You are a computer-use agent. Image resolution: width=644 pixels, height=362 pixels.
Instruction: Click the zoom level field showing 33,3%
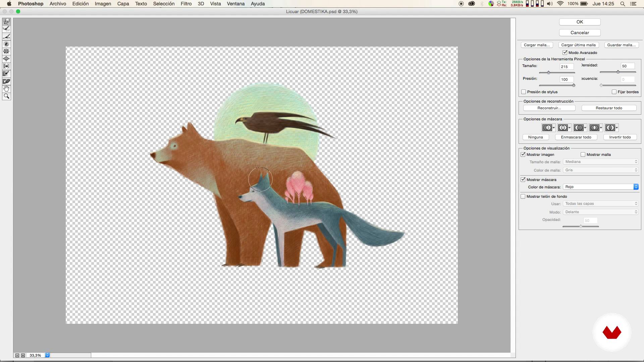[36, 355]
